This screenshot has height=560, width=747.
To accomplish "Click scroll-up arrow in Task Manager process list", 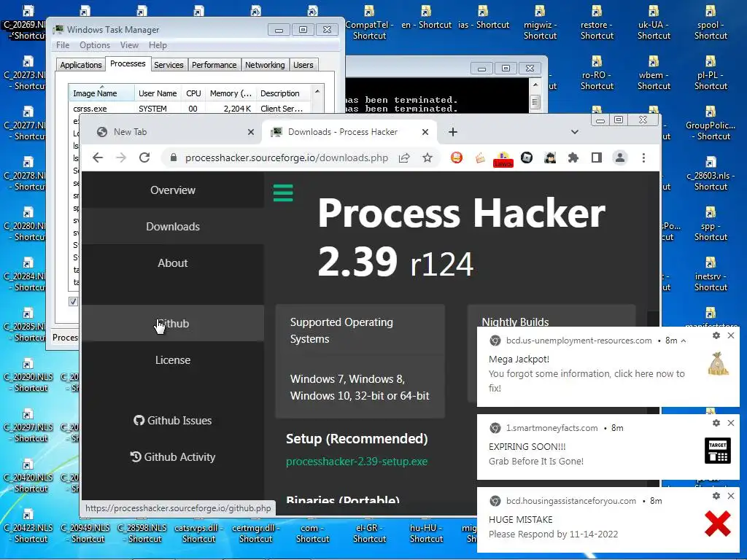I will (x=317, y=91).
